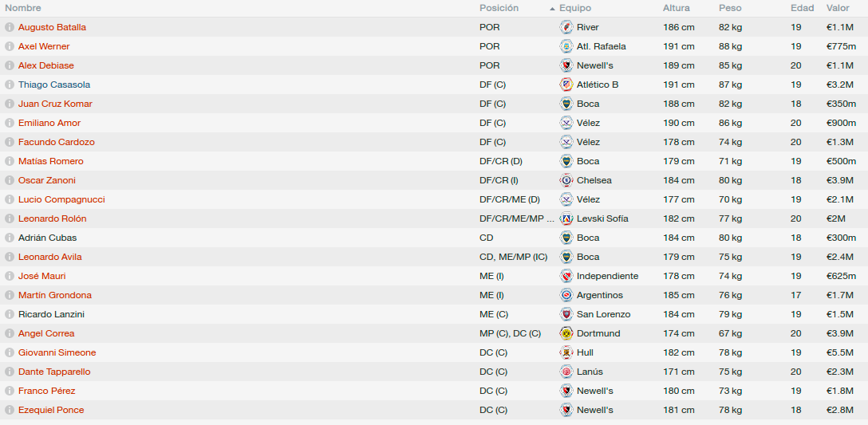This screenshot has height=425, width=868.
Task: Click the Chelsea club badge icon
Action: (x=566, y=180)
